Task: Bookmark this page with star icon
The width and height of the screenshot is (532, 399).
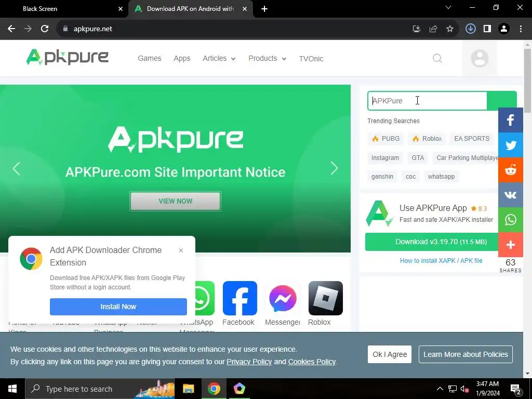Action: [450, 29]
